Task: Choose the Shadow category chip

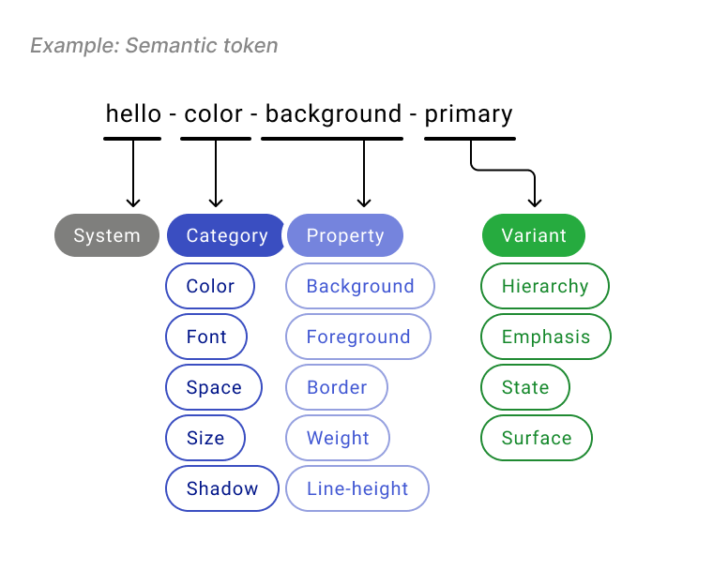Action: click(x=222, y=488)
